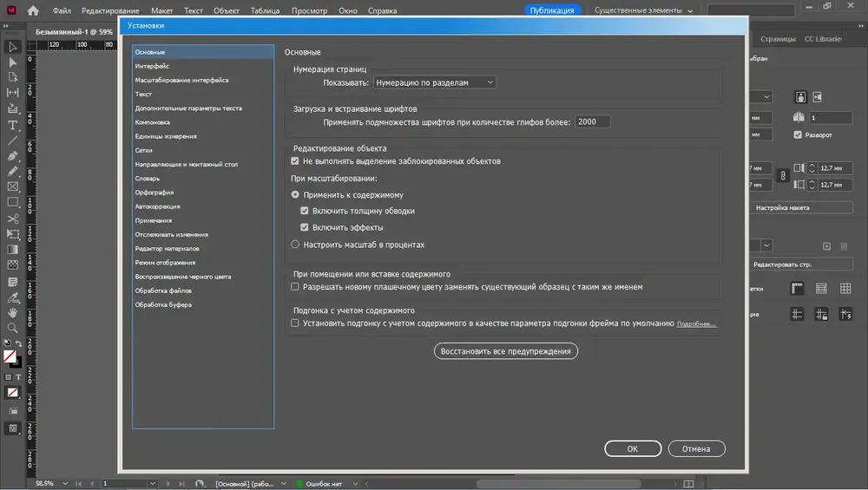Select the Scissors tool
This screenshot has width=868, height=490.
point(13,219)
